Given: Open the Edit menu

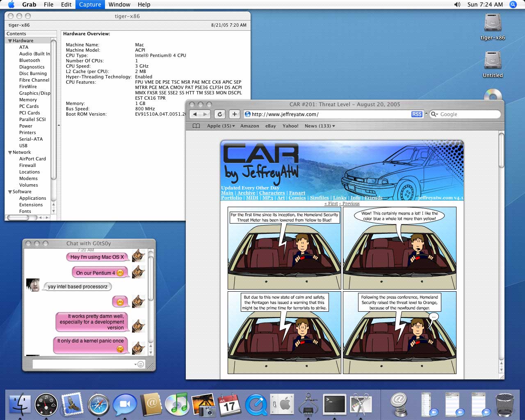Looking at the screenshot, I should 66,5.
